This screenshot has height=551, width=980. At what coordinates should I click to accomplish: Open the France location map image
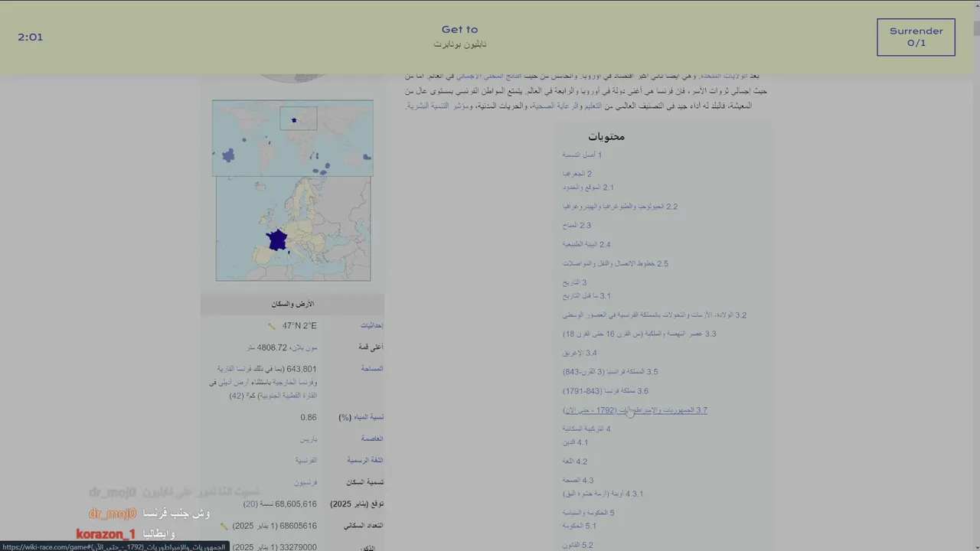click(x=293, y=229)
